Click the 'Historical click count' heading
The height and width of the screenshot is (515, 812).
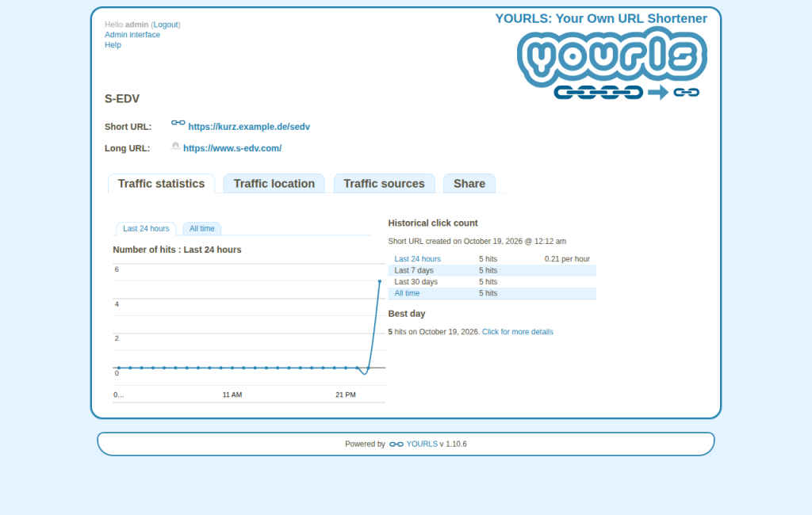pyautogui.click(x=433, y=223)
